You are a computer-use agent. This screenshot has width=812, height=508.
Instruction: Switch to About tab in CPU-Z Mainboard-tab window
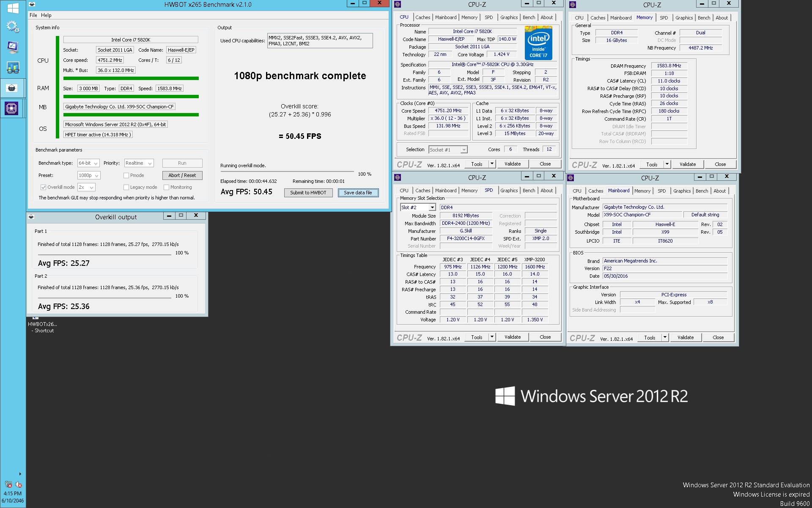(719, 191)
